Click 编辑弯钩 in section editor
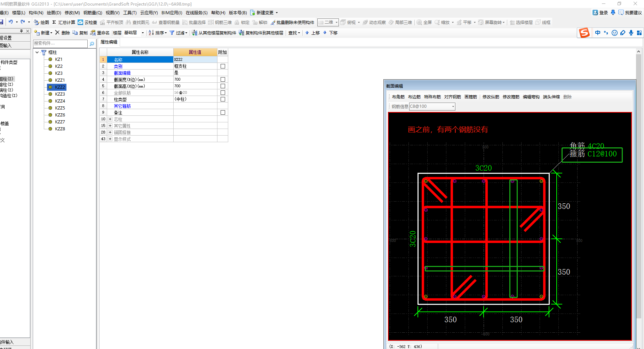Viewport: 644px width, 349px height. (x=531, y=97)
